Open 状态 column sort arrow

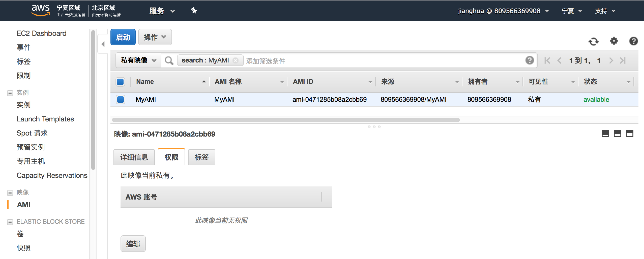(628, 82)
